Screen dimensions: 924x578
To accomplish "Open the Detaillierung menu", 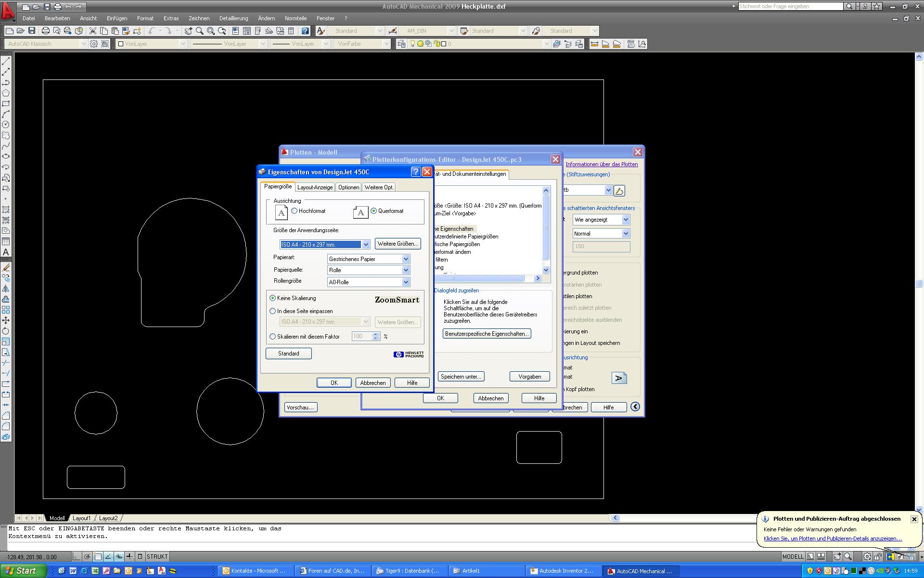I will pyautogui.click(x=234, y=18).
